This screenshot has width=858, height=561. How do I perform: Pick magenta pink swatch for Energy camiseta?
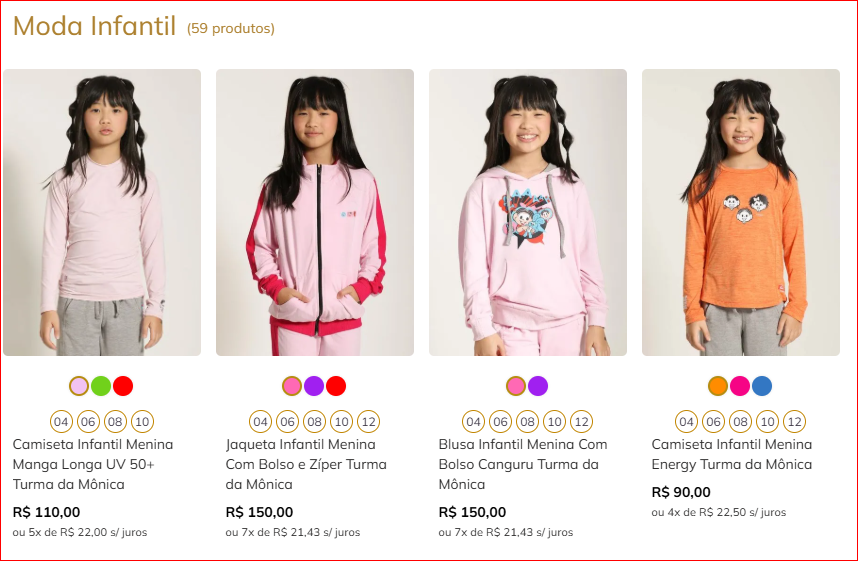click(740, 386)
